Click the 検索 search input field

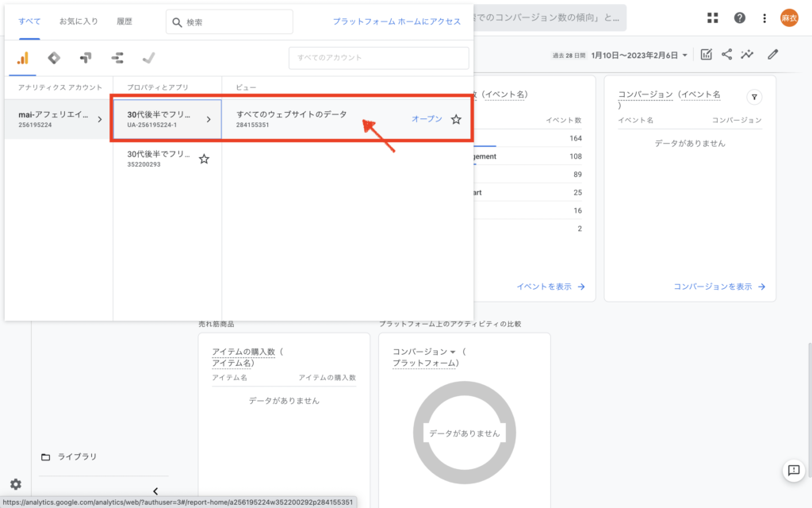229,21
